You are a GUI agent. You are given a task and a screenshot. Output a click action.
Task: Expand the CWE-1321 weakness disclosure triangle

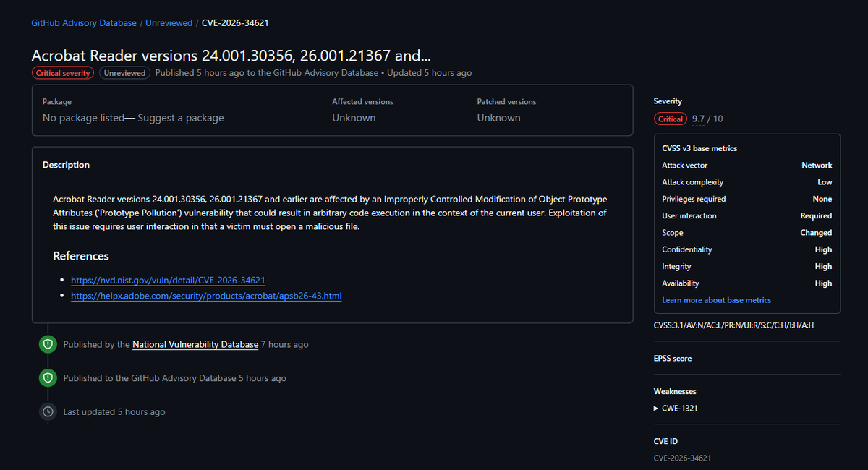tap(656, 409)
